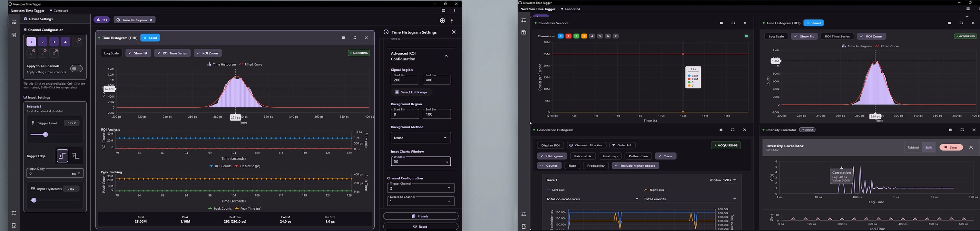Screen dimensions: 980x231
Task: Stop the Intensity Correlator panel square icon
Action: tap(950, 130)
